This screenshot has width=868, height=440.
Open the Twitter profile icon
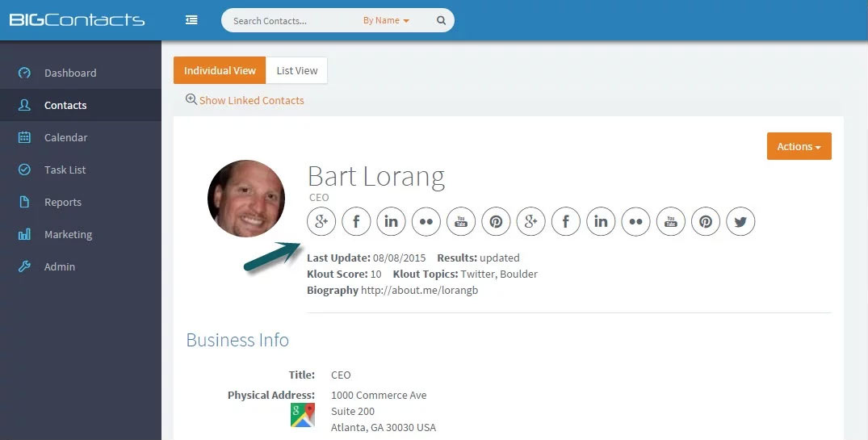[740, 221]
